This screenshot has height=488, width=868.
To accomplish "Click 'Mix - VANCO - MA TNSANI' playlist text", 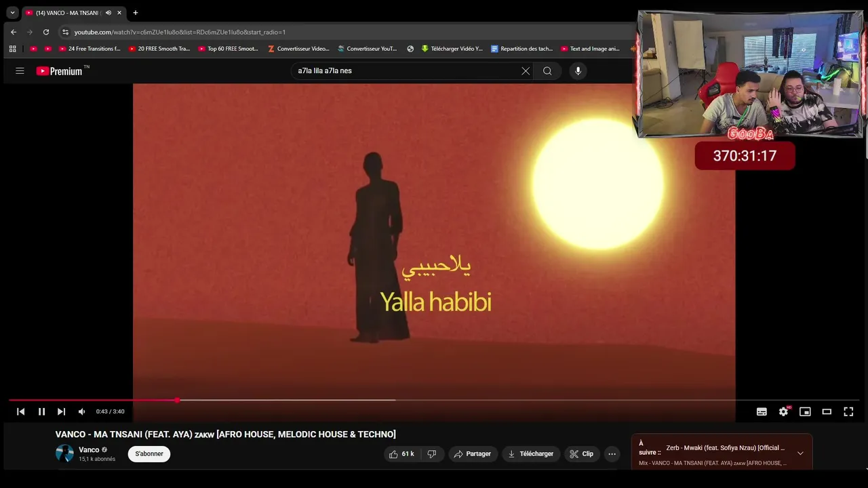I will [x=712, y=464].
